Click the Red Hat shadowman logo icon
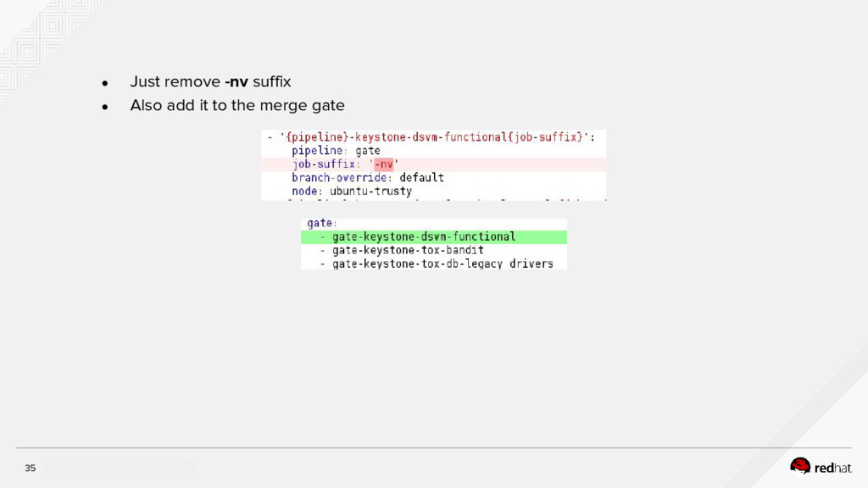Screen dimensions: 868x488 point(799,465)
